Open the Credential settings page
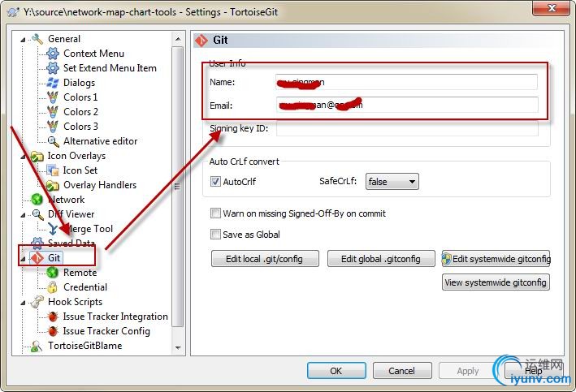 [x=85, y=287]
